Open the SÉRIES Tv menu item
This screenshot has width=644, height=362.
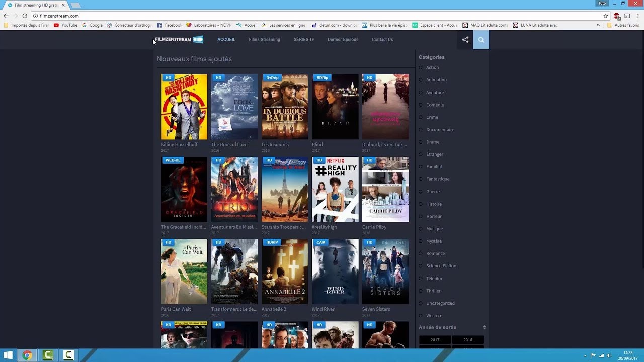tap(304, 39)
